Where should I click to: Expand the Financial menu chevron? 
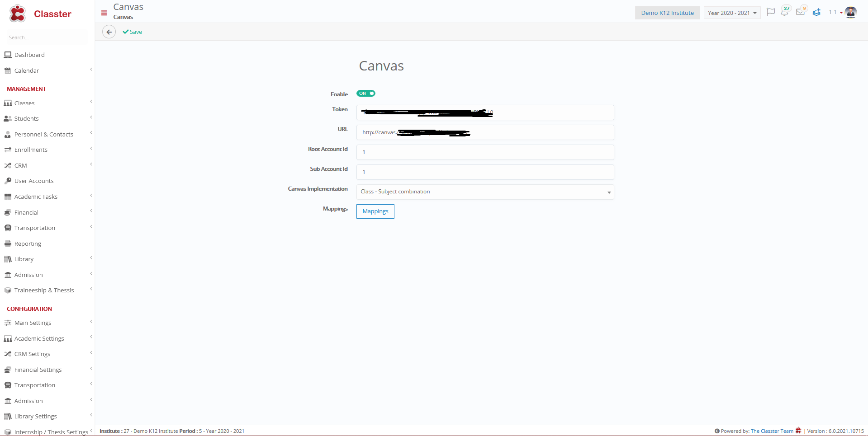(x=91, y=211)
